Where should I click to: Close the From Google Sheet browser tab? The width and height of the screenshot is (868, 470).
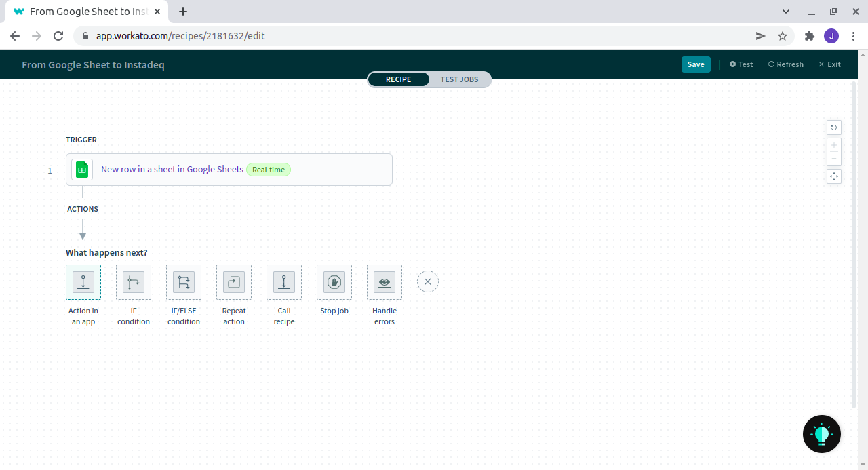click(x=158, y=12)
